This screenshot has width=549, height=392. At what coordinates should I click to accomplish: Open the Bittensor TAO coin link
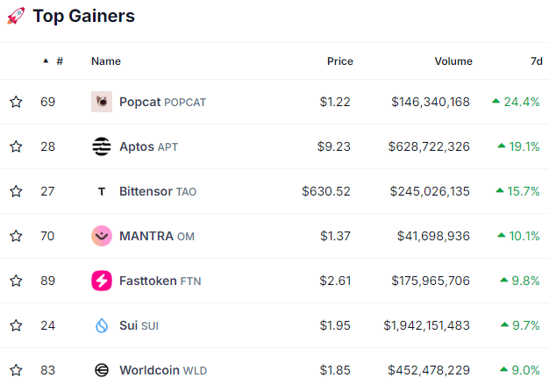158,191
